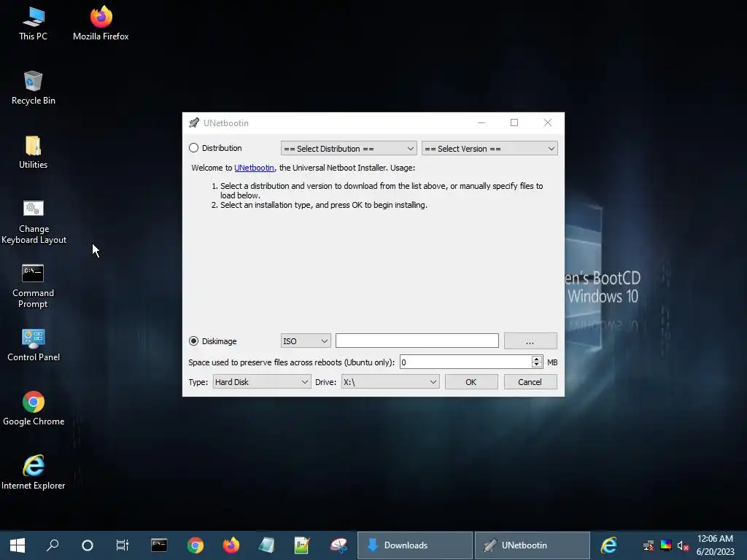Click the OK button
The image size is (747, 560).
coord(471,382)
